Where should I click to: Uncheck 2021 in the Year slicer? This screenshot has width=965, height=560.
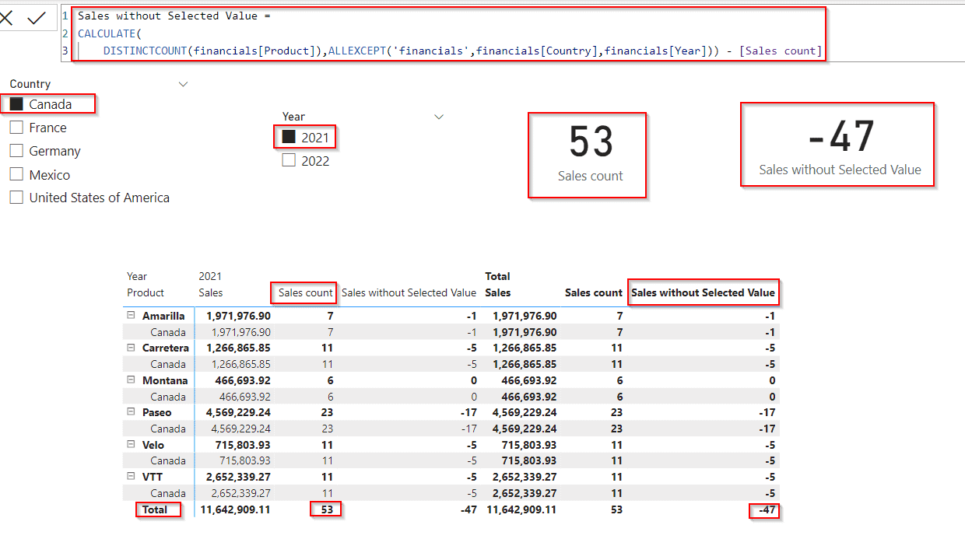pos(287,136)
